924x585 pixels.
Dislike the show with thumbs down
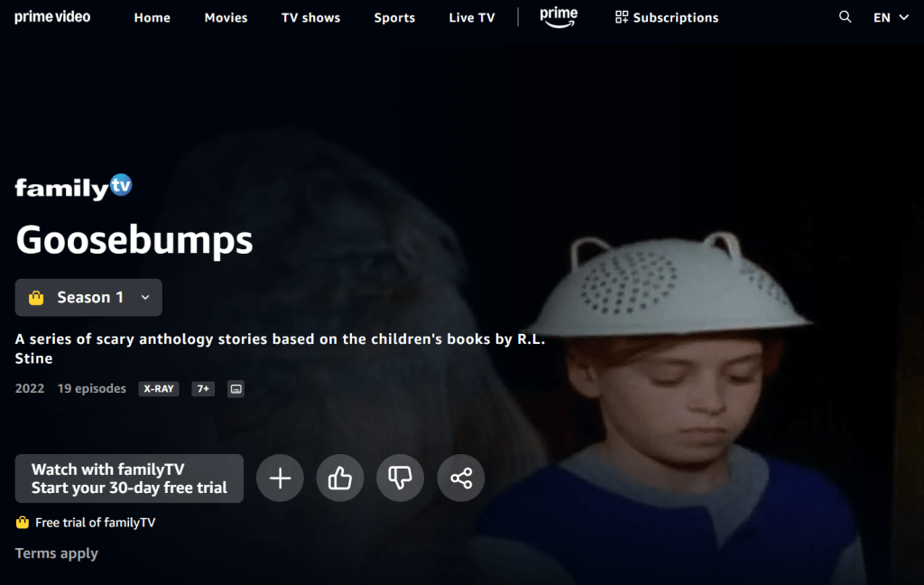[400, 478]
